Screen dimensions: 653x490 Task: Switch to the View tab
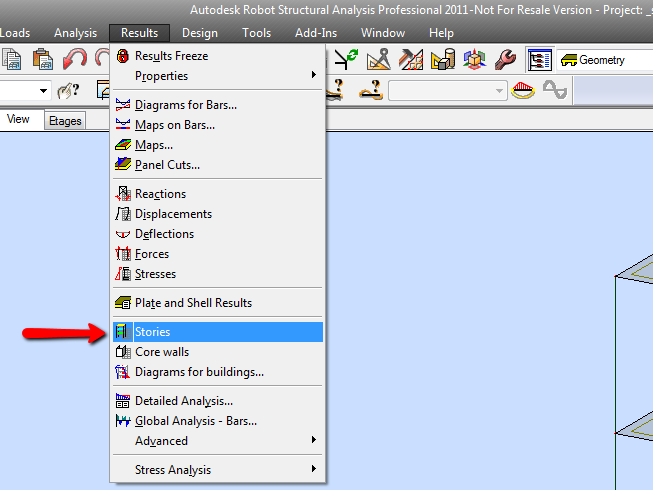coord(18,119)
